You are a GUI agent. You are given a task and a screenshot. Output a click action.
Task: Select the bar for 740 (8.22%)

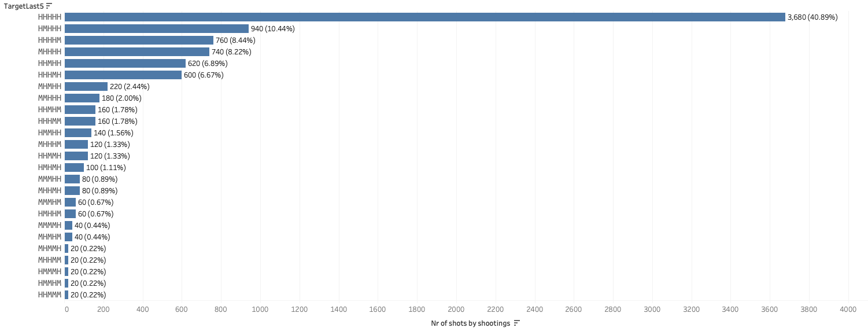pyautogui.click(x=136, y=52)
